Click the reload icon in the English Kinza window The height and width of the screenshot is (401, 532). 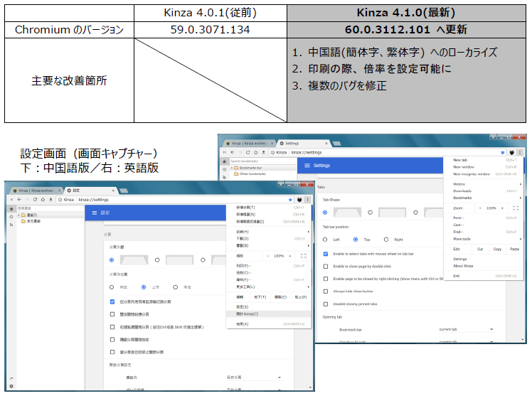pyautogui.click(x=248, y=152)
